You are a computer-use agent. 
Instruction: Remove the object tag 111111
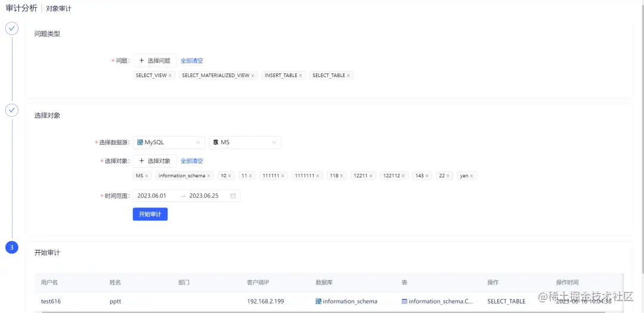click(283, 176)
